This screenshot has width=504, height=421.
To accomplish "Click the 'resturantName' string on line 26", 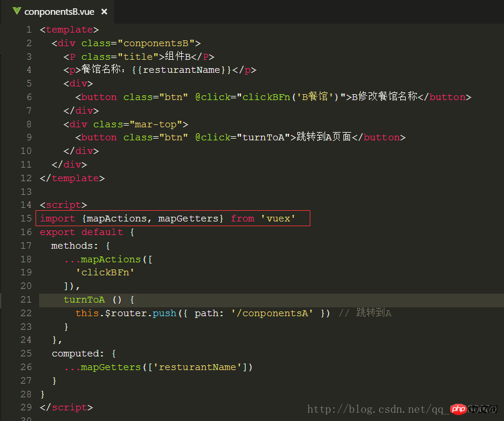I will pos(197,367).
